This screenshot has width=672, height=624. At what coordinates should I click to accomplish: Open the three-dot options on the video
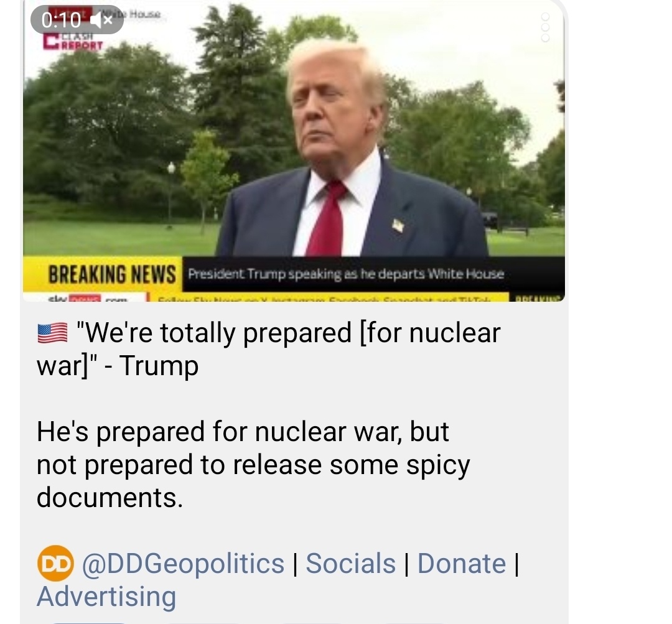pos(545,27)
